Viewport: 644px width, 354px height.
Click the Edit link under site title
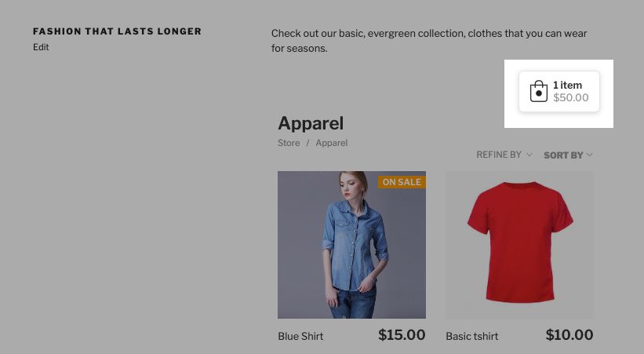tap(41, 47)
